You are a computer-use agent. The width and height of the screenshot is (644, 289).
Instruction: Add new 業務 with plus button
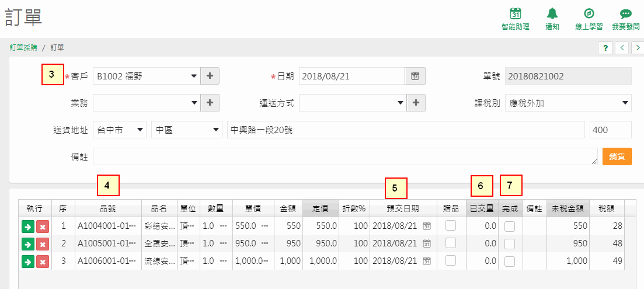210,103
